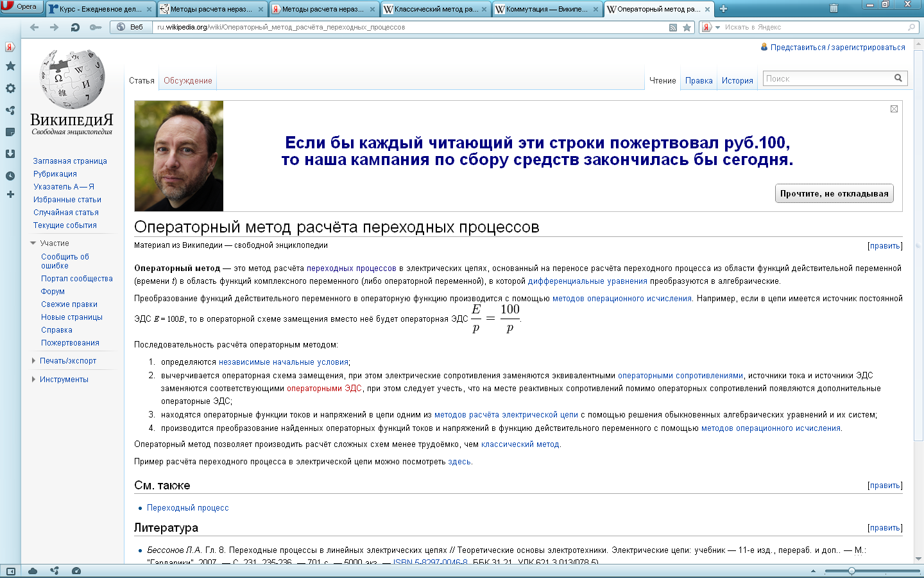Image resolution: width=924 pixels, height=578 pixels.
Task: Click Jimmy Wales banner photo
Action: (179, 156)
